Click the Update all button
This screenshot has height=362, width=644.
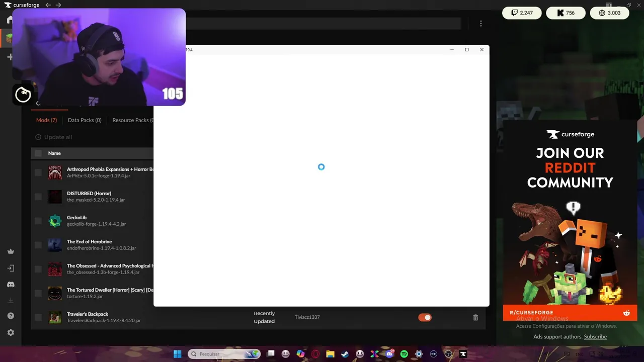(x=53, y=137)
